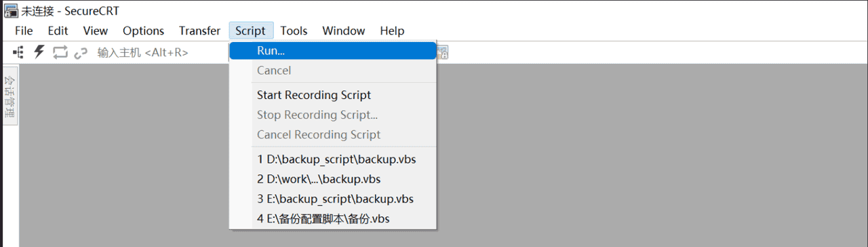868x247 pixels.
Task: Click Stop Recording Script... entry
Action: click(333, 115)
